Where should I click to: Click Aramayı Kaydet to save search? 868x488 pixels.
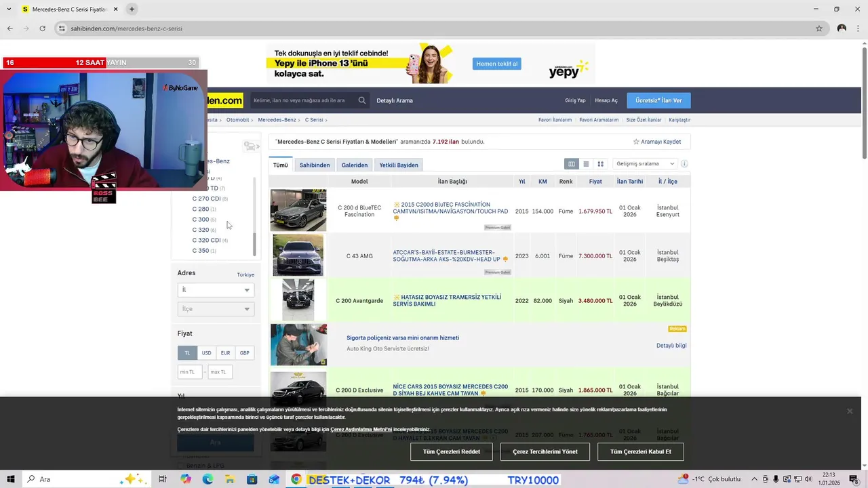click(657, 142)
